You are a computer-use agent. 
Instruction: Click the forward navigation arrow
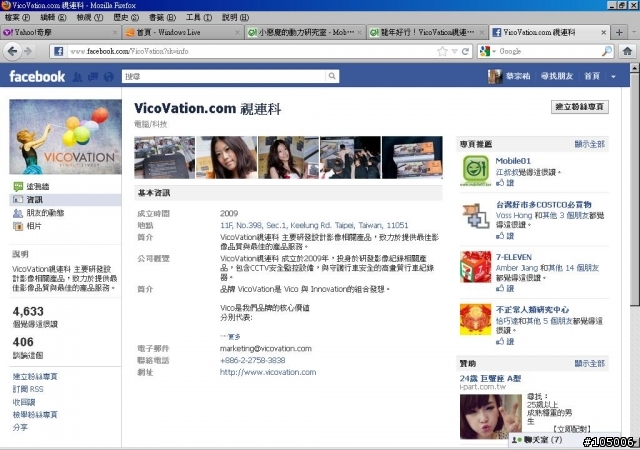[28, 51]
